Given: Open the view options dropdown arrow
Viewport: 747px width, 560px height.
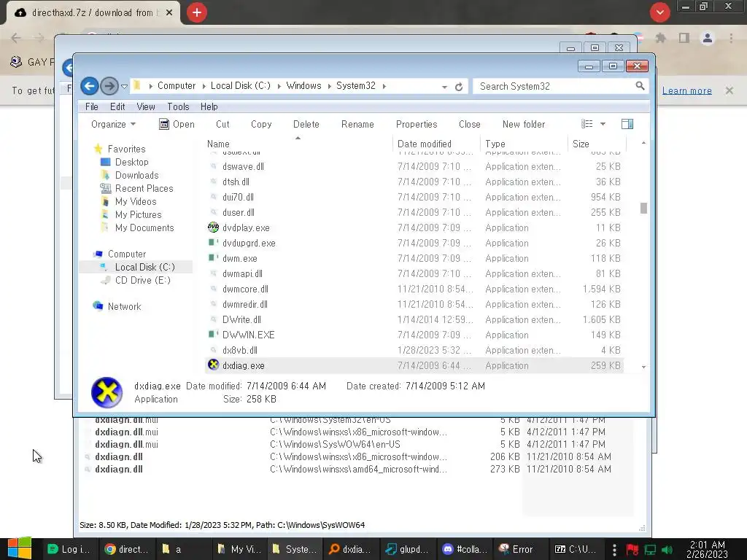Looking at the screenshot, I should (603, 124).
